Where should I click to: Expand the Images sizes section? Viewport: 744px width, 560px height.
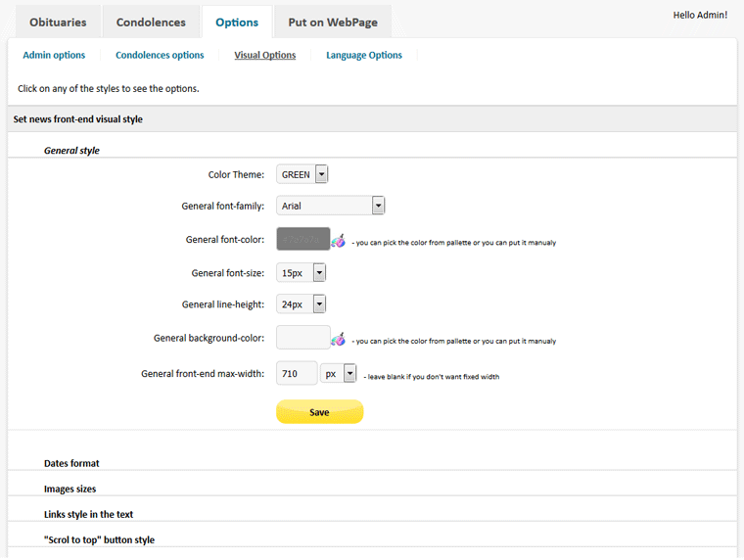pos(70,489)
